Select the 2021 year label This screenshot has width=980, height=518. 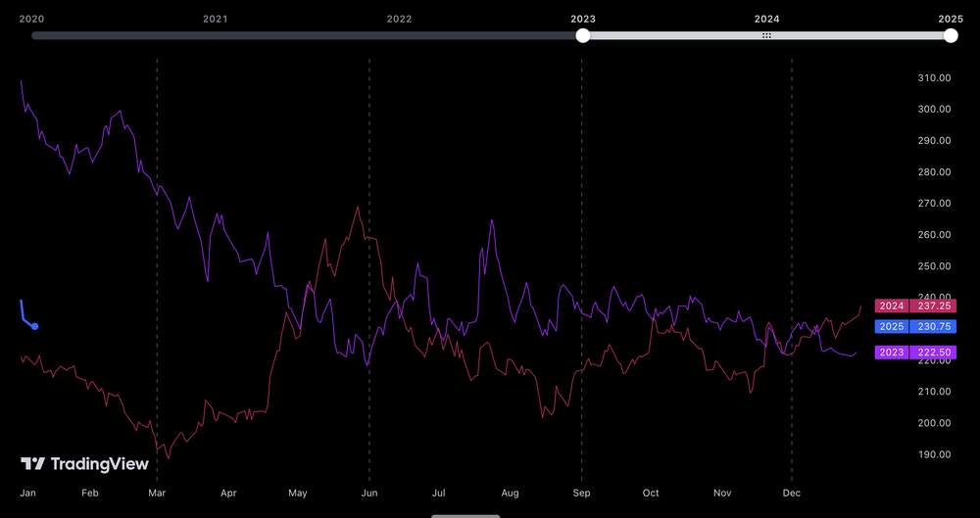[216, 19]
